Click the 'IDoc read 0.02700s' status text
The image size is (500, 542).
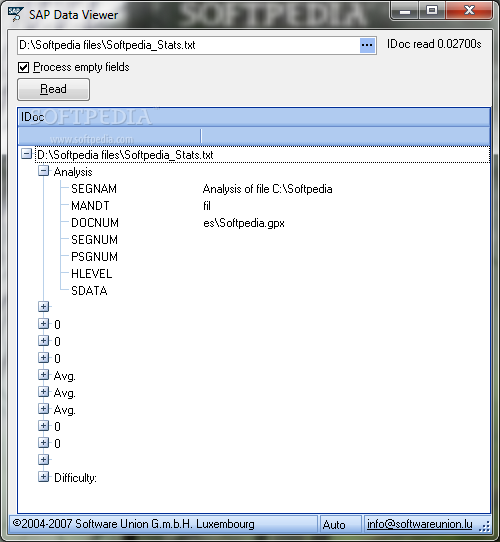pyautogui.click(x=434, y=44)
